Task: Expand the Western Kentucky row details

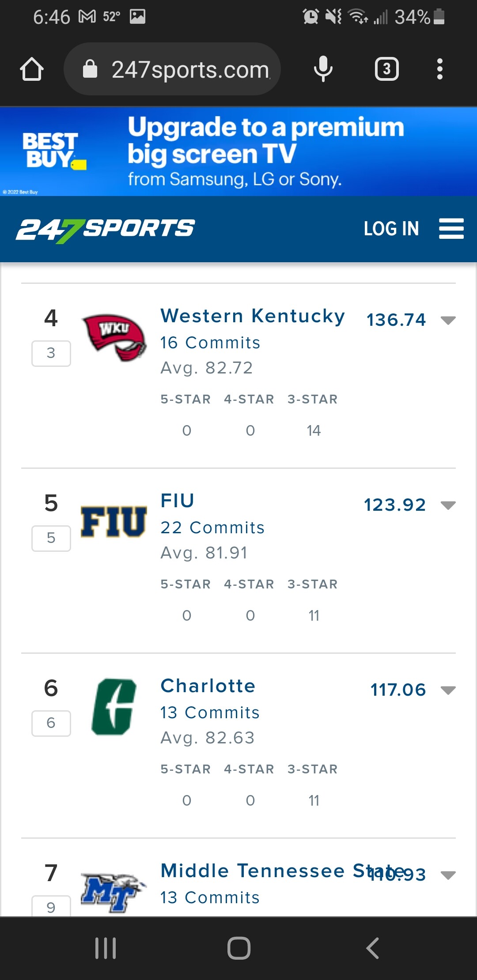Action: coord(448,320)
